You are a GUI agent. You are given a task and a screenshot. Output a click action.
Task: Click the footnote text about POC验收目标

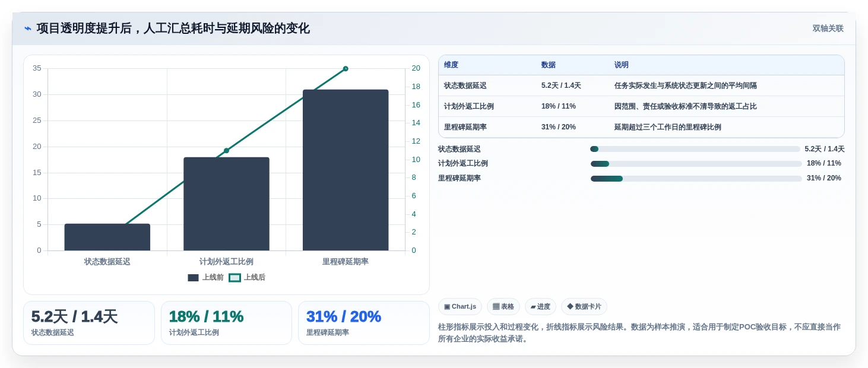pyautogui.click(x=639, y=333)
